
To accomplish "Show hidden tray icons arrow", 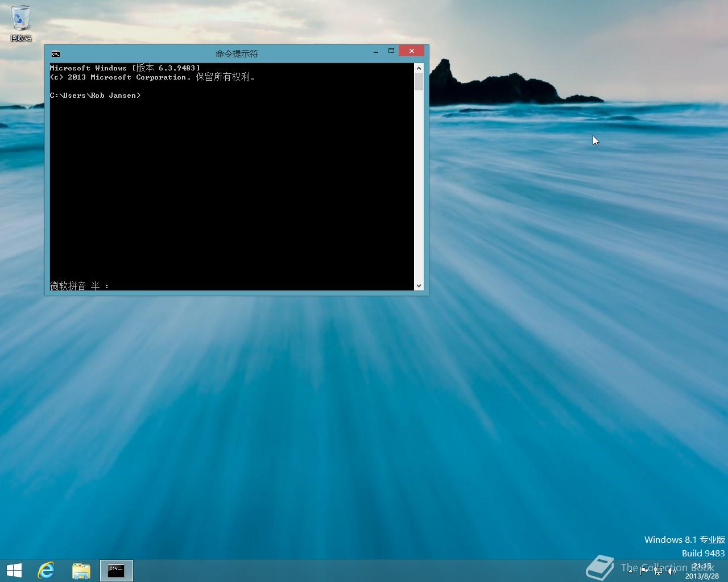I will (x=630, y=571).
